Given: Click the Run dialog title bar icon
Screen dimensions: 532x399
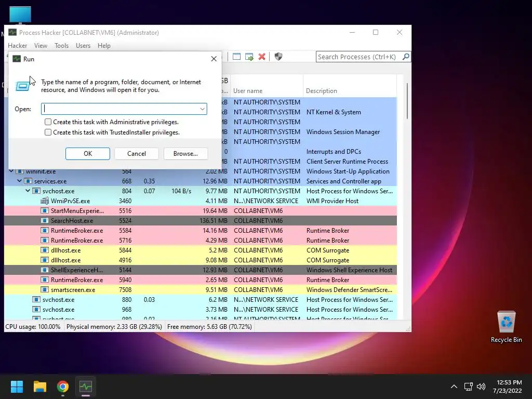Looking at the screenshot, I should (17, 59).
